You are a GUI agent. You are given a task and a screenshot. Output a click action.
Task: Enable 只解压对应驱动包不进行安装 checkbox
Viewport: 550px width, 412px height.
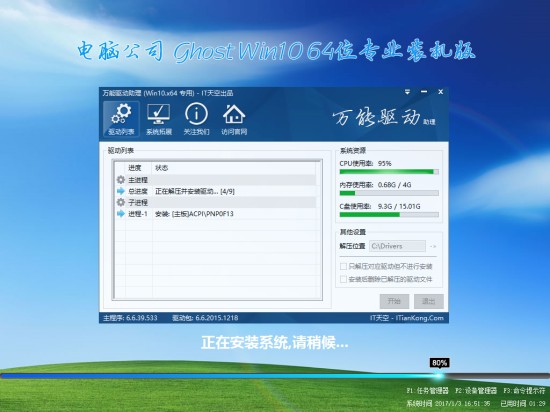tap(343, 266)
